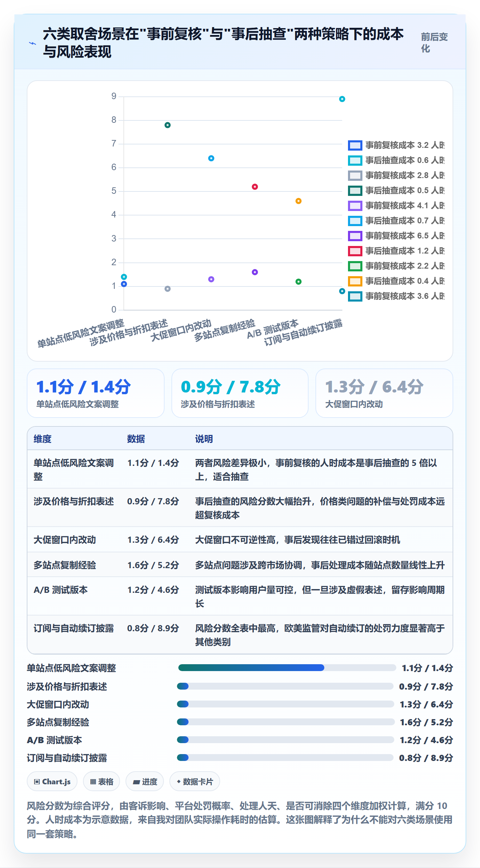480x868 pixels.
Task: Hide the orange 事后抽查成本 0.4 人时 legend series
Action: 396,281
